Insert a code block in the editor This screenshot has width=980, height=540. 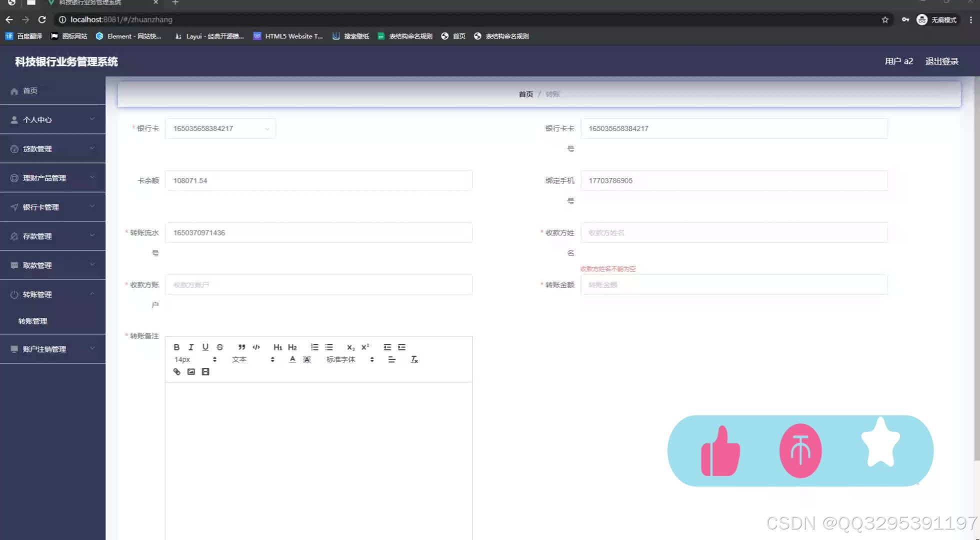point(256,347)
